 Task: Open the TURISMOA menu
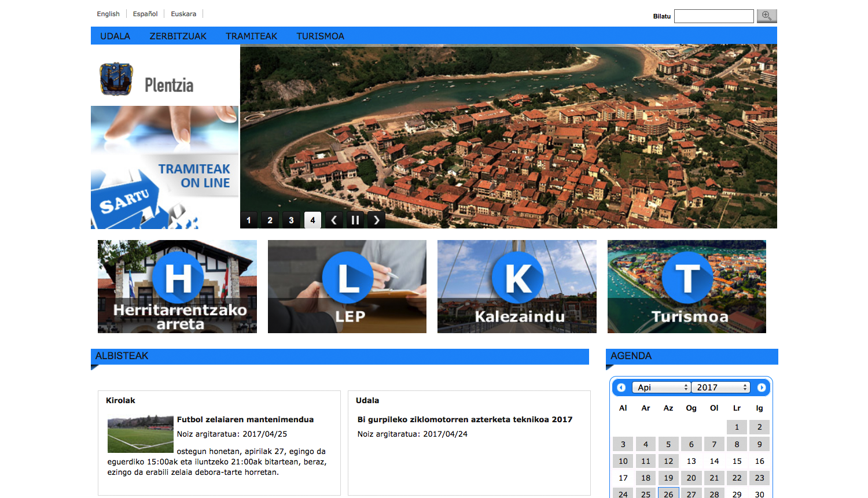click(321, 36)
